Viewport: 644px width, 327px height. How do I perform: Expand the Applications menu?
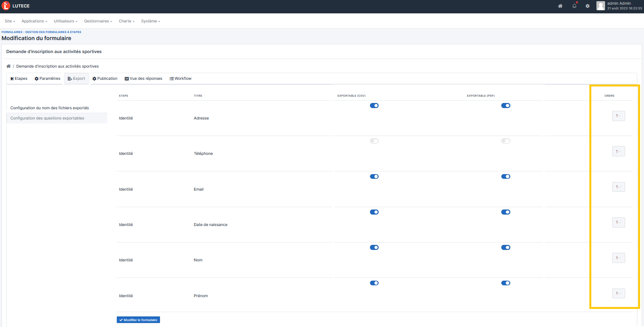pyautogui.click(x=34, y=21)
